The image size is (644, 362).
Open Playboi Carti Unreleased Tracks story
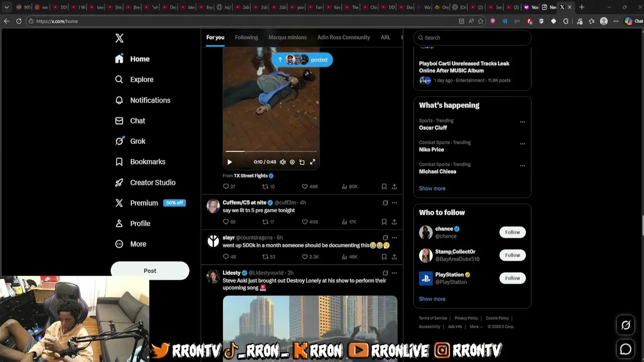[x=464, y=67]
